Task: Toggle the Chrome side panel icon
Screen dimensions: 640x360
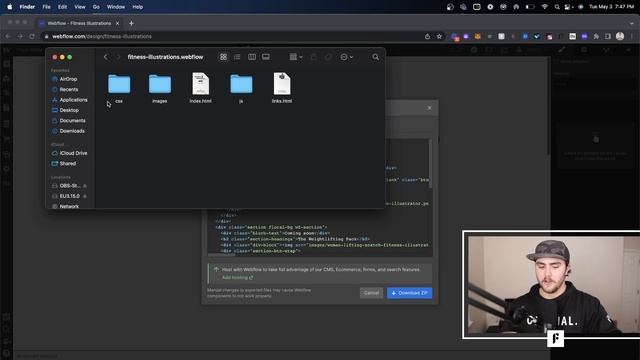Action: (608, 36)
